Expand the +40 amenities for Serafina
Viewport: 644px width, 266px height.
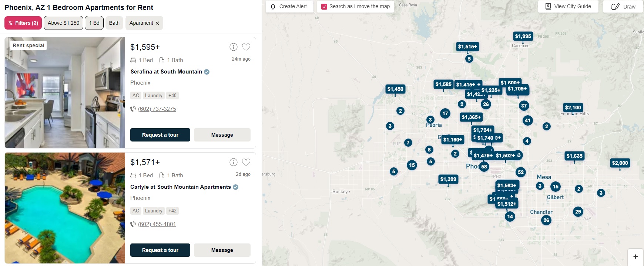click(x=172, y=95)
